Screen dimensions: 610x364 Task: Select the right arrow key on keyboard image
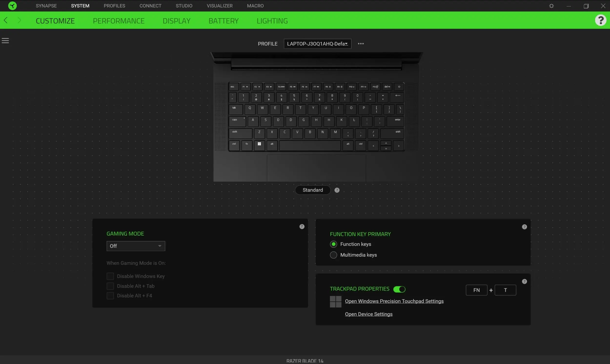coord(398,146)
